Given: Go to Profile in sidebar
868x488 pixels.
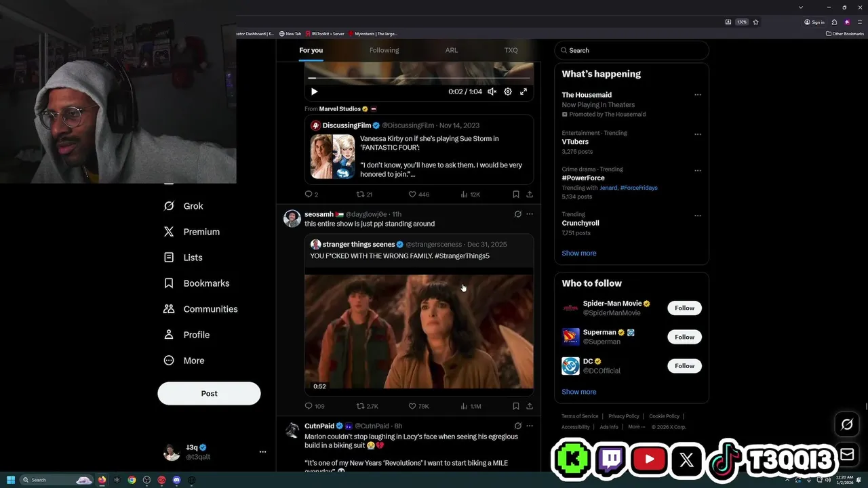Looking at the screenshot, I should (x=186, y=335).
